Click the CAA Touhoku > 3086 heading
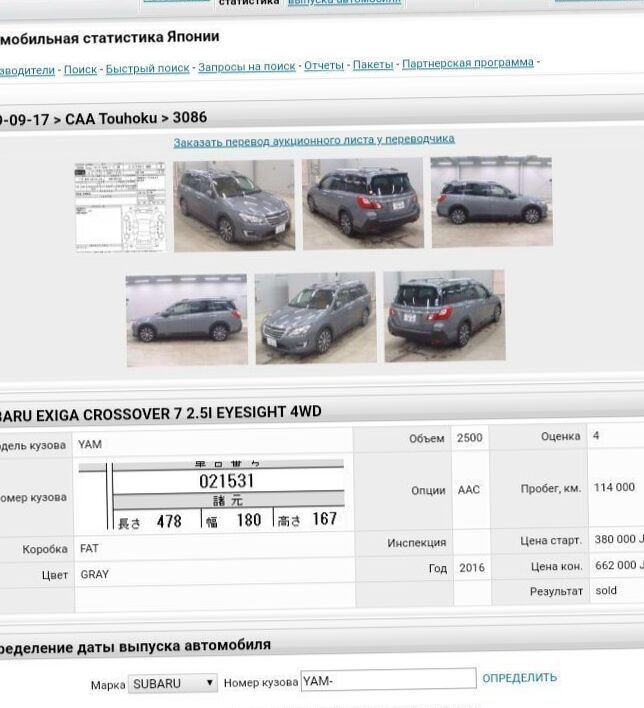This screenshot has width=644, height=708. tap(136, 118)
